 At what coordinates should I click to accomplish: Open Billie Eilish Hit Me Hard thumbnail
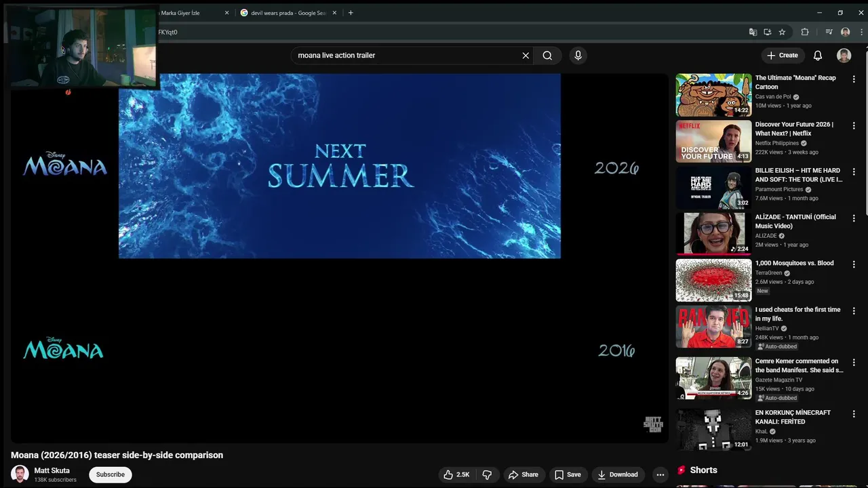(713, 187)
